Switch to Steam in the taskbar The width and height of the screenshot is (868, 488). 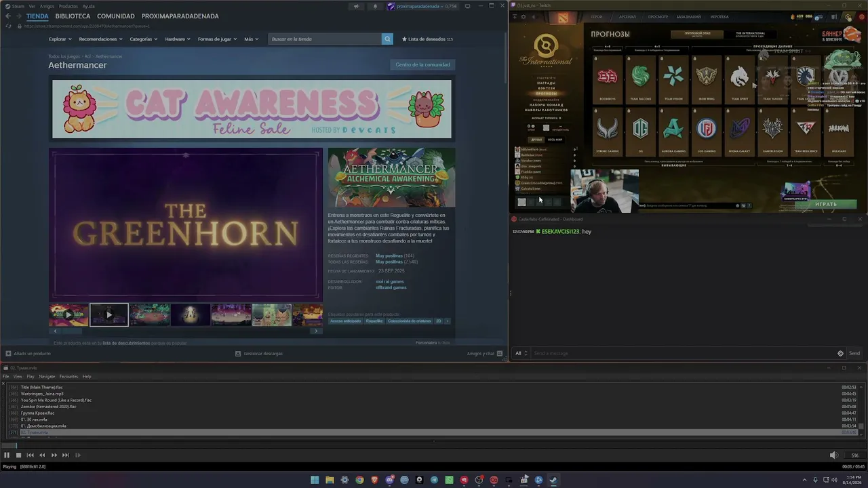point(553,480)
